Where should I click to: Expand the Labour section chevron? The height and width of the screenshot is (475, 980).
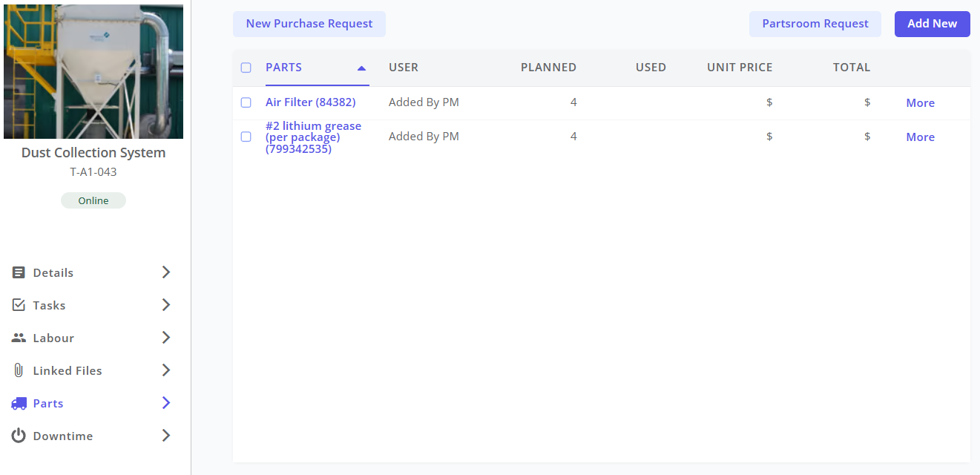(x=166, y=338)
